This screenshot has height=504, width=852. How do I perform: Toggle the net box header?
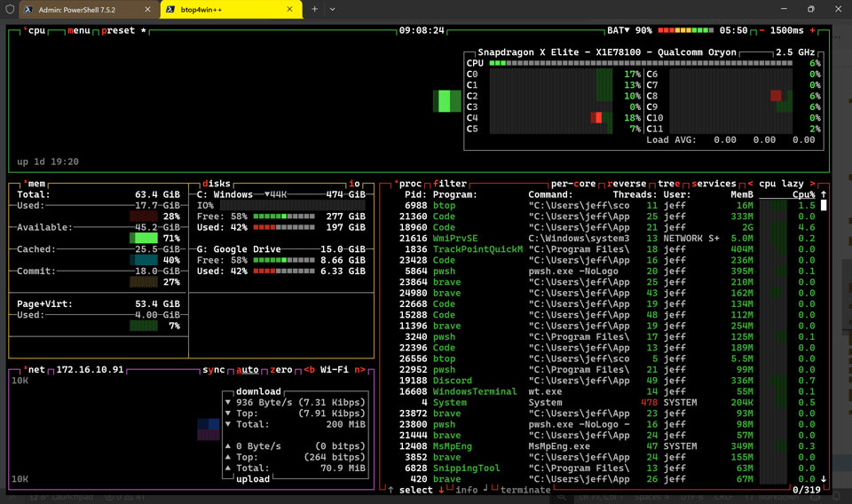pyautogui.click(x=36, y=369)
